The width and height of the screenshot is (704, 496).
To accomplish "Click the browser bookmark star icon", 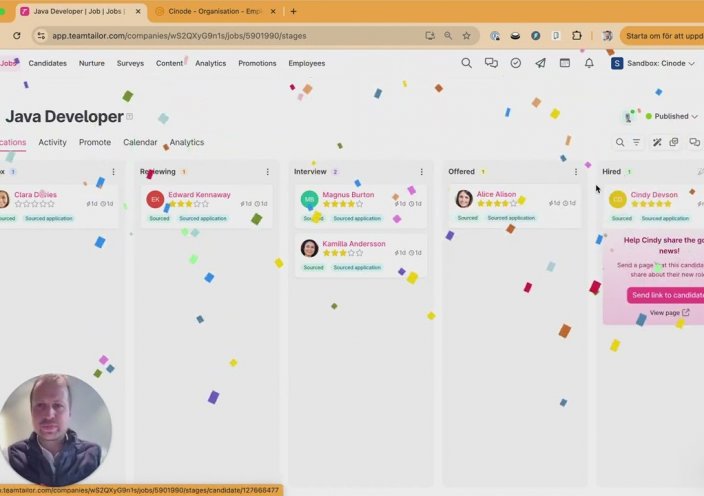I will [x=466, y=35].
